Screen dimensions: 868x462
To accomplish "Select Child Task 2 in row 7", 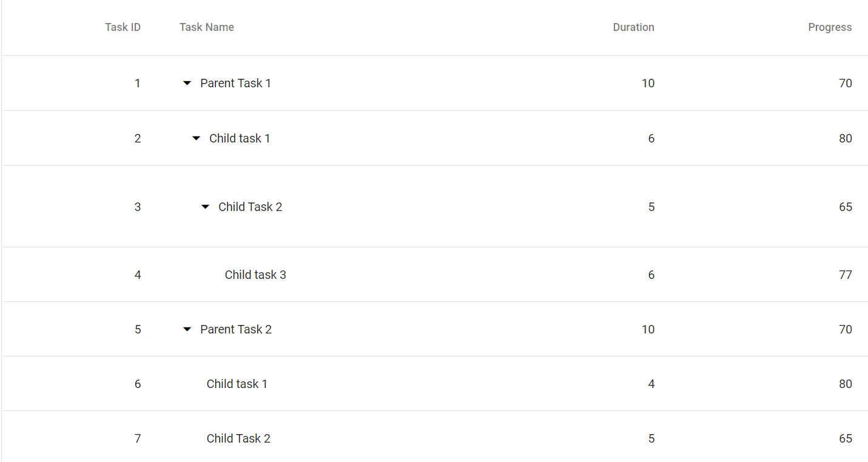I will click(238, 439).
